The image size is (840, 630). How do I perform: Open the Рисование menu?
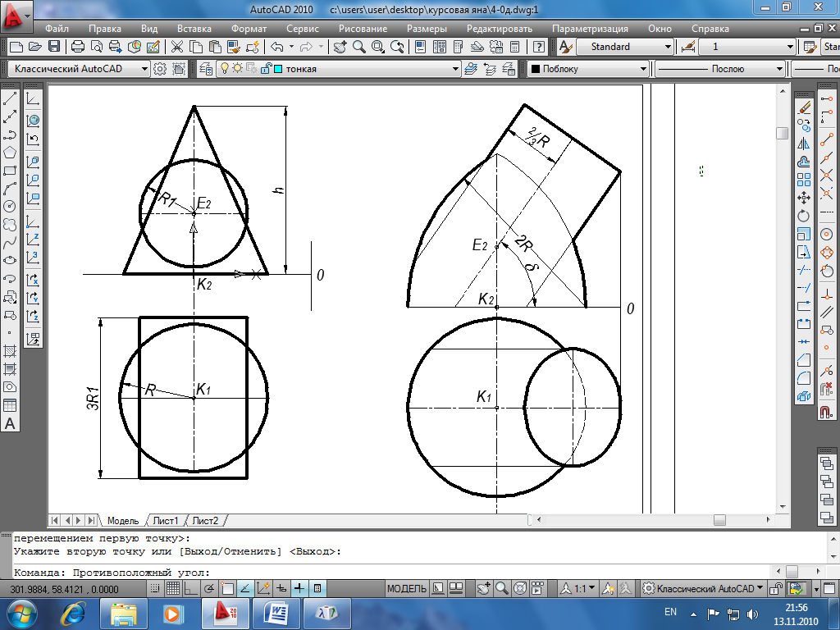coord(363,29)
